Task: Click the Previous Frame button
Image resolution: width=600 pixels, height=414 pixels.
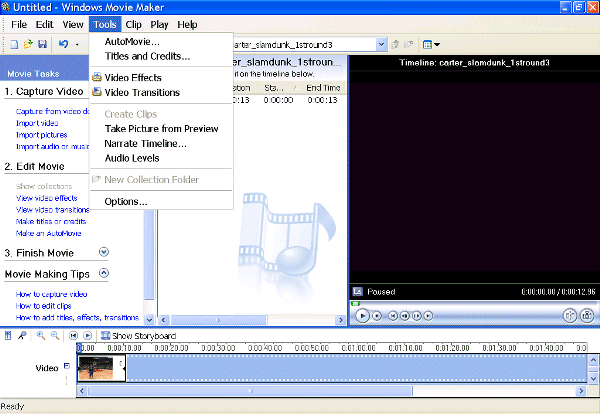Action: 405,316
